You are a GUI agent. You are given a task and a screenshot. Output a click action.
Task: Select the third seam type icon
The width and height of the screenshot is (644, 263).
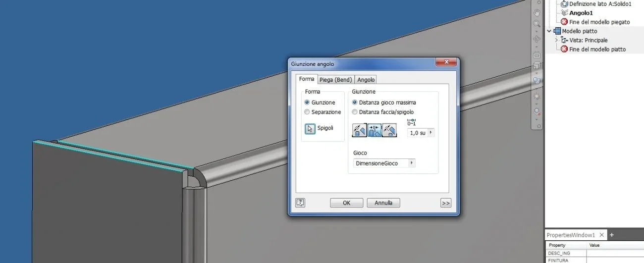coord(389,130)
